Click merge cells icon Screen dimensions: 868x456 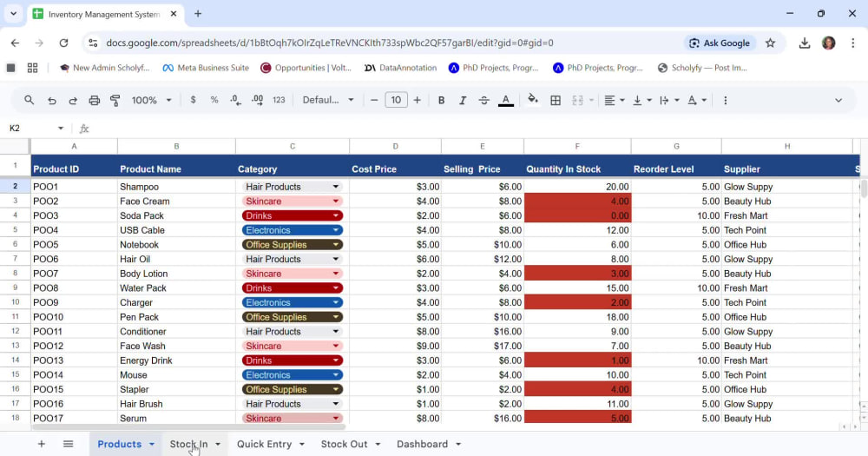[577, 100]
